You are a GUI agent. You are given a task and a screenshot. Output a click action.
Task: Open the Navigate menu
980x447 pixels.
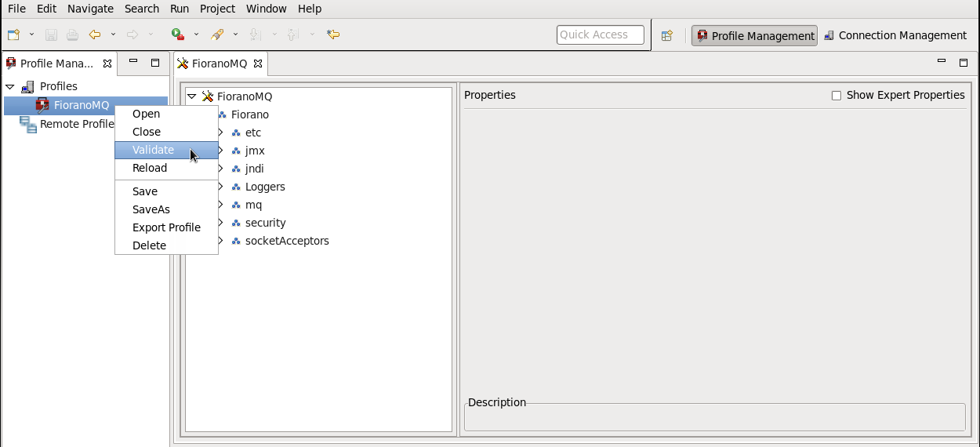pos(90,9)
